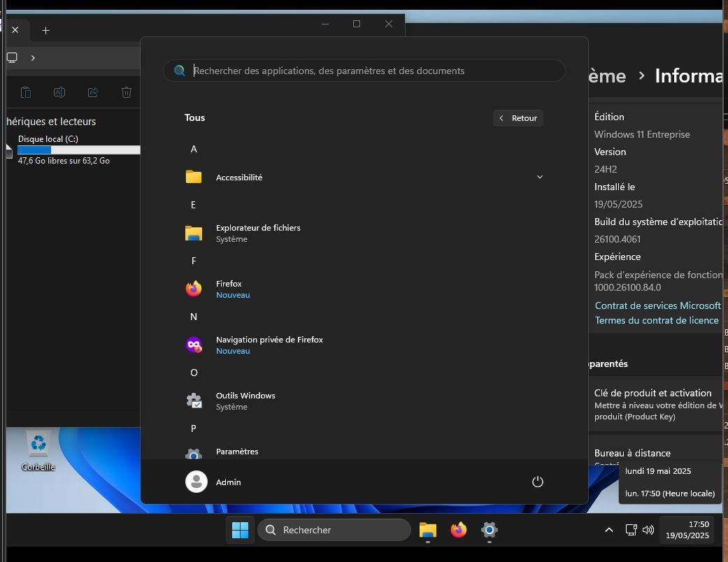Open Outils Windows from the list
The height and width of the screenshot is (562, 728).
[245, 401]
